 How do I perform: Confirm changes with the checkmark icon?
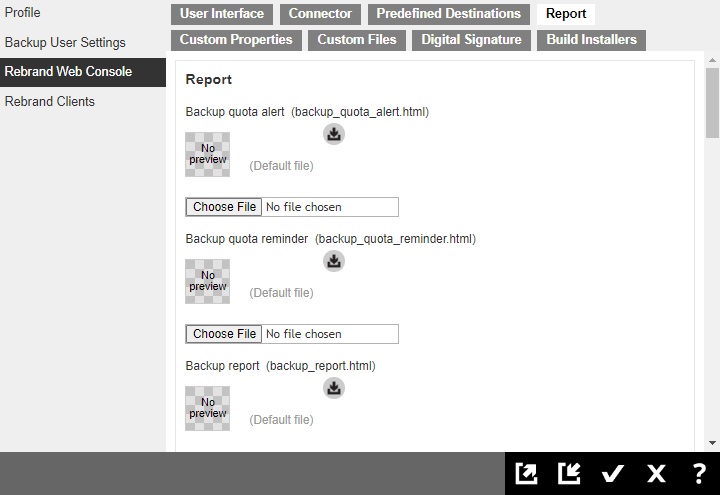[613, 473]
